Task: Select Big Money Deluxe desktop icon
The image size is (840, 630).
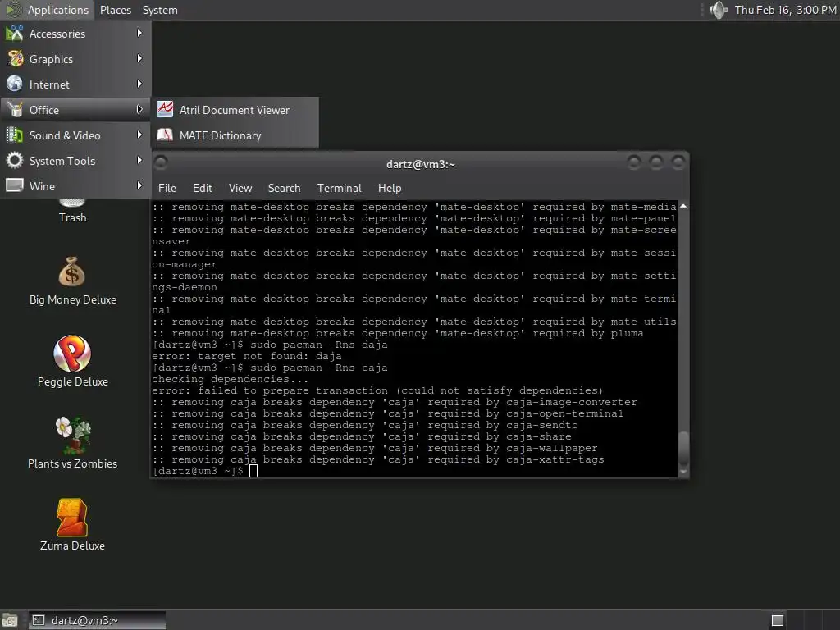Action: (72, 281)
